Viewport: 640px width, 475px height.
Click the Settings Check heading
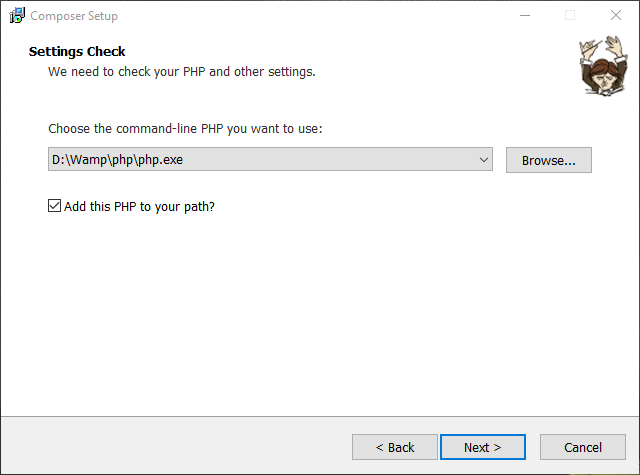point(77,51)
